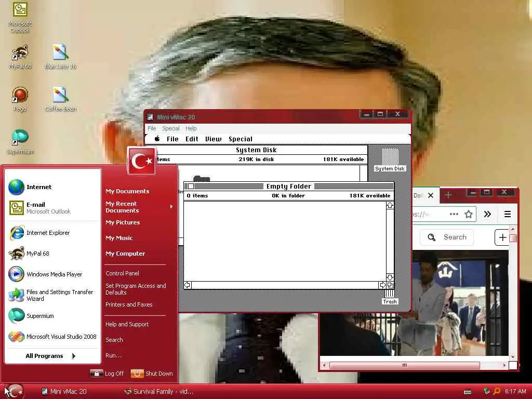Click Empty Folder scroll left arrow
The height and width of the screenshot is (399, 532).
coord(188,285)
